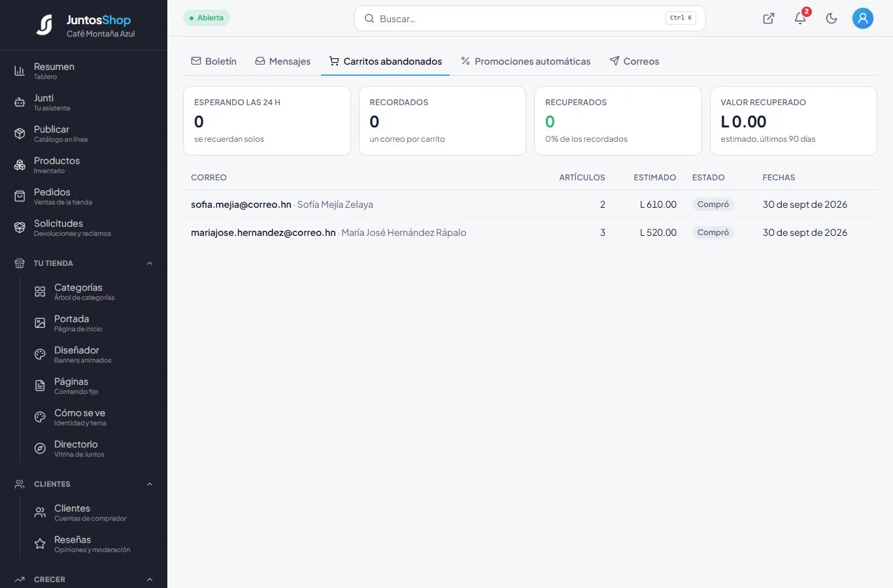893x588 pixels.
Task: Focus the Buscar search field
Action: pyautogui.click(x=530, y=18)
